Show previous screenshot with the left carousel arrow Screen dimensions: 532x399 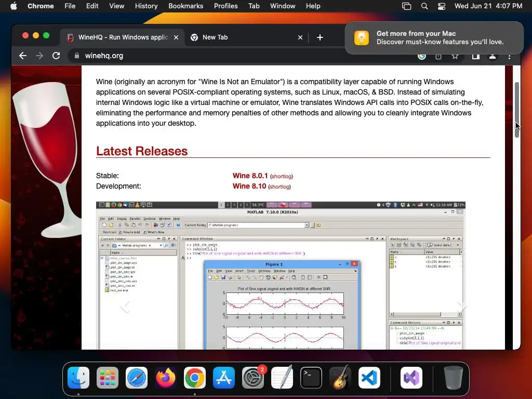[x=125, y=308]
